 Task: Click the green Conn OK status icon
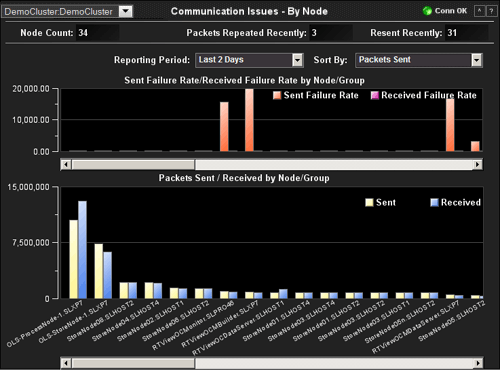click(427, 11)
